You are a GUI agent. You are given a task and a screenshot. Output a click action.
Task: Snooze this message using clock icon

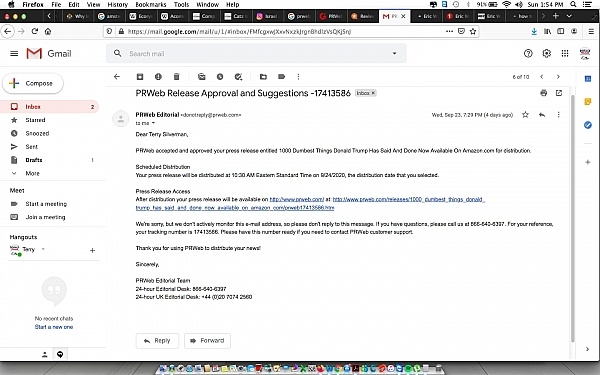coord(220,77)
